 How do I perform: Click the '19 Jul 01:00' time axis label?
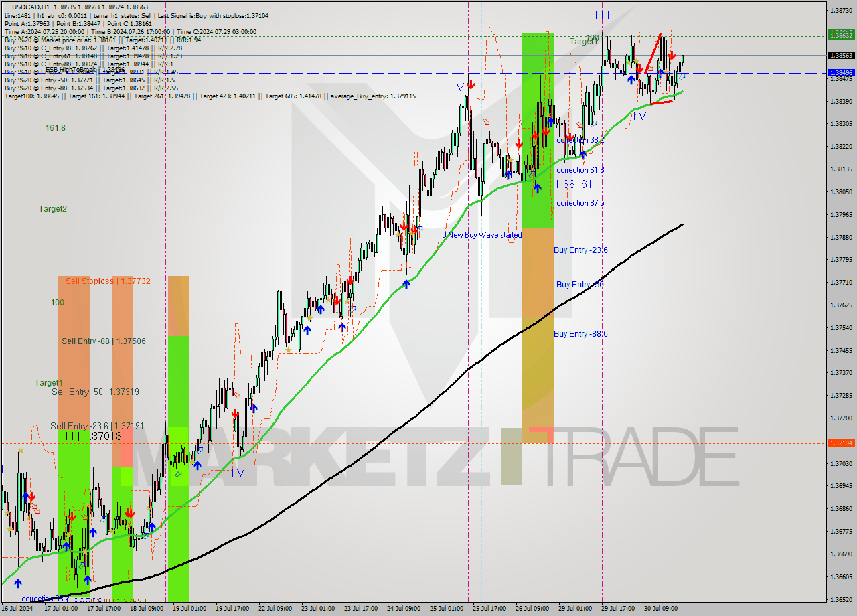pyautogui.click(x=189, y=609)
